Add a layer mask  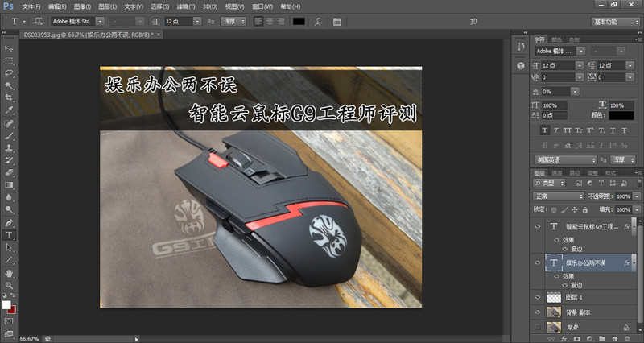pyautogui.click(x=577, y=338)
